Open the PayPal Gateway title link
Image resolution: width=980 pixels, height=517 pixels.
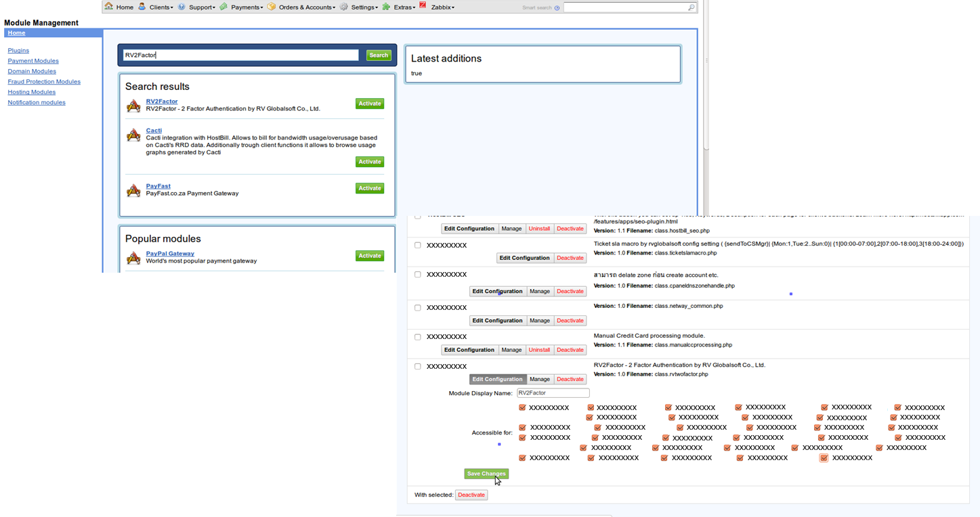170,254
